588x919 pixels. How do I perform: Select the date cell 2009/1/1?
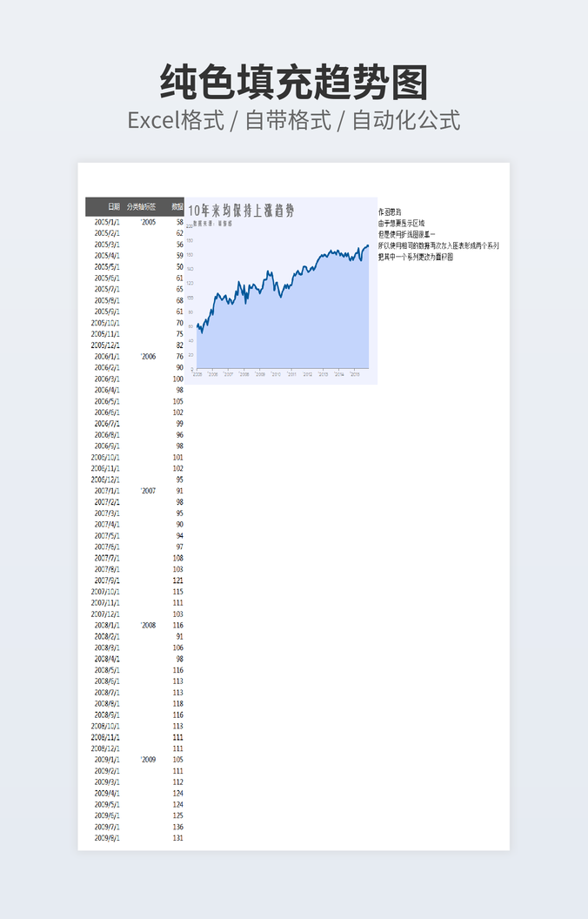[x=107, y=760]
